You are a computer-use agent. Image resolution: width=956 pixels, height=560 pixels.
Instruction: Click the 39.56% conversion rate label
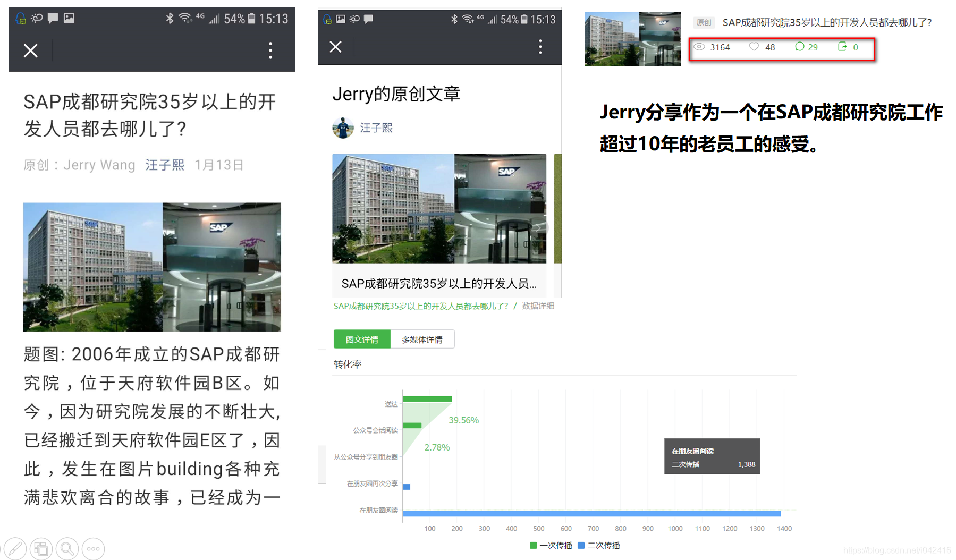point(463,420)
